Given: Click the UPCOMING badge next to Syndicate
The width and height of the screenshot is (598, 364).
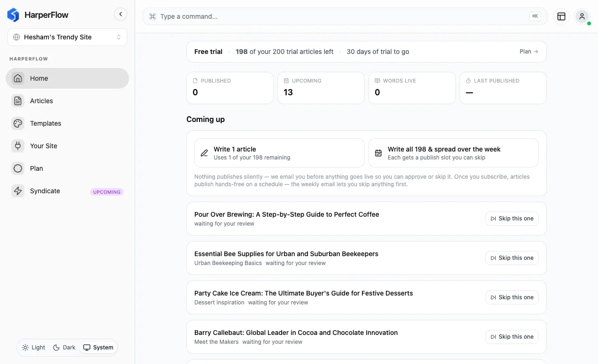Looking at the screenshot, I should tap(107, 192).
